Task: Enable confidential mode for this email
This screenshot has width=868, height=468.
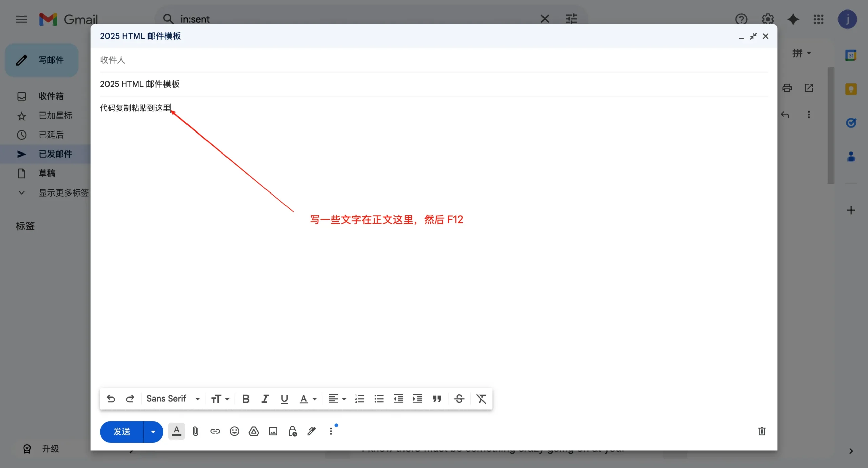Action: (292, 431)
